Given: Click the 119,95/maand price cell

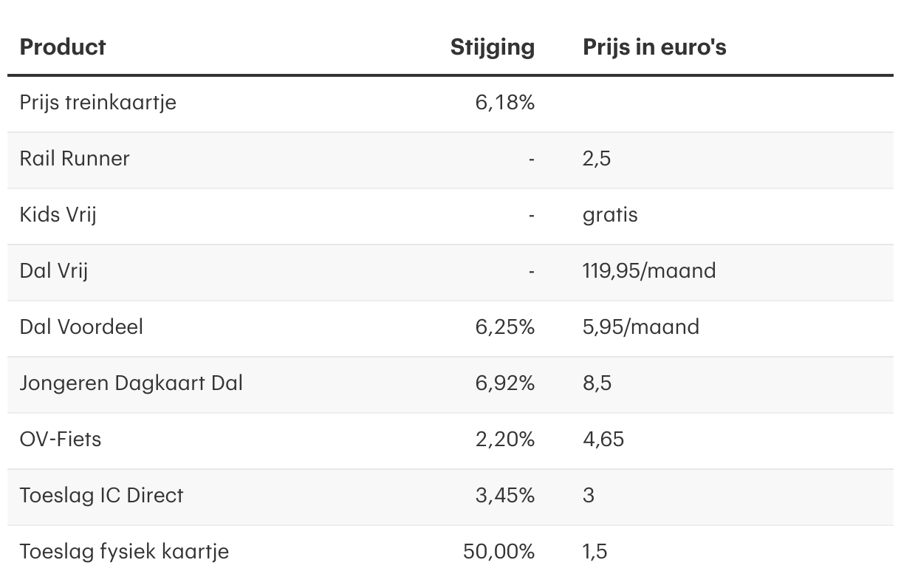Looking at the screenshot, I should click(649, 271).
